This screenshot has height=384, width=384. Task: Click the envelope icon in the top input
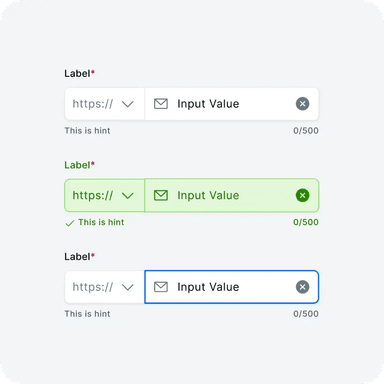point(161,104)
